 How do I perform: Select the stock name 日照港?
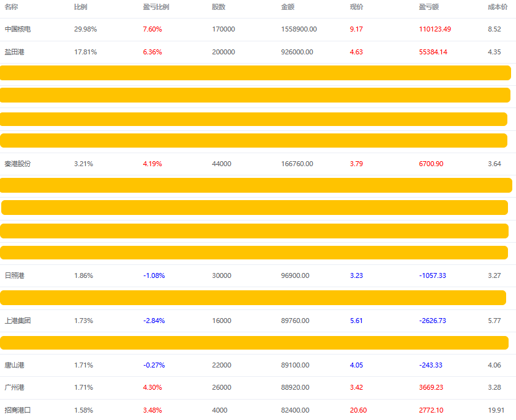(14, 275)
